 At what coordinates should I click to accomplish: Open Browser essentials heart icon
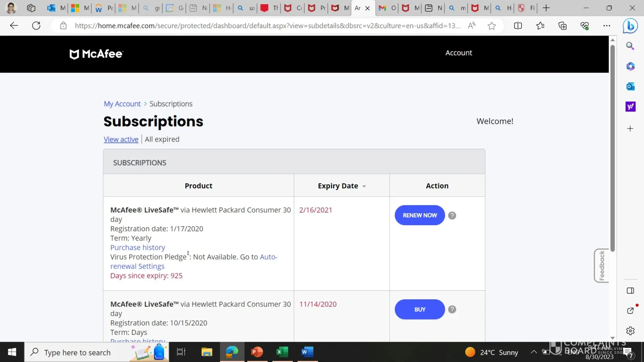click(585, 26)
